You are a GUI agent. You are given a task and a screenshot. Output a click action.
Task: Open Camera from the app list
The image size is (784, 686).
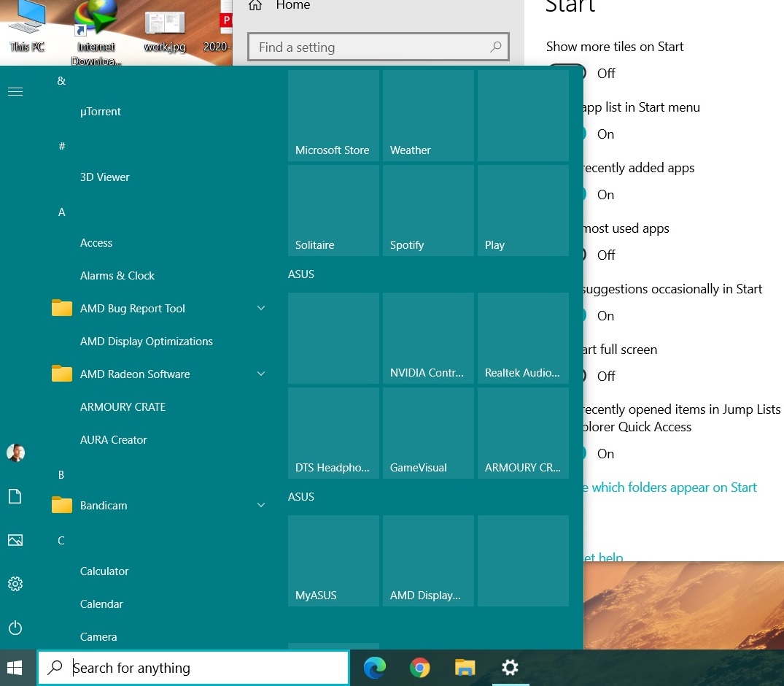(x=98, y=636)
